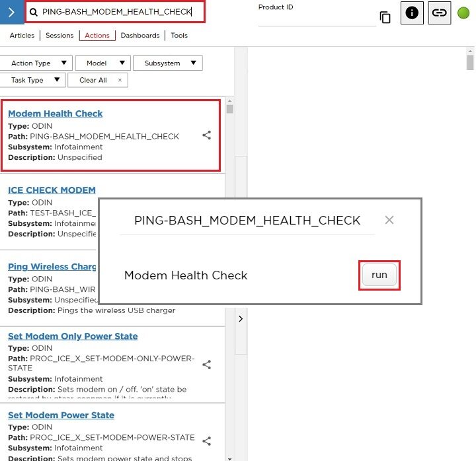
Task: Share the Set Modem Only Power State action
Action: tap(206, 364)
